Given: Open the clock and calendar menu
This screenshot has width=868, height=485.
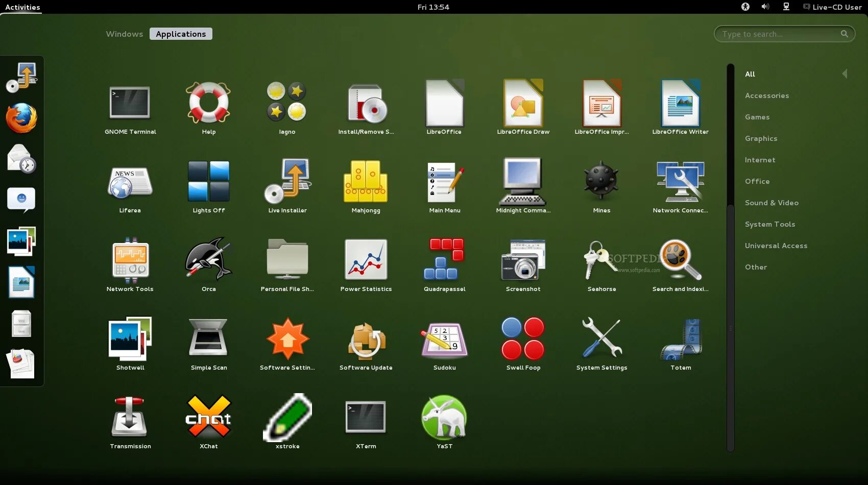Looking at the screenshot, I should point(433,7).
